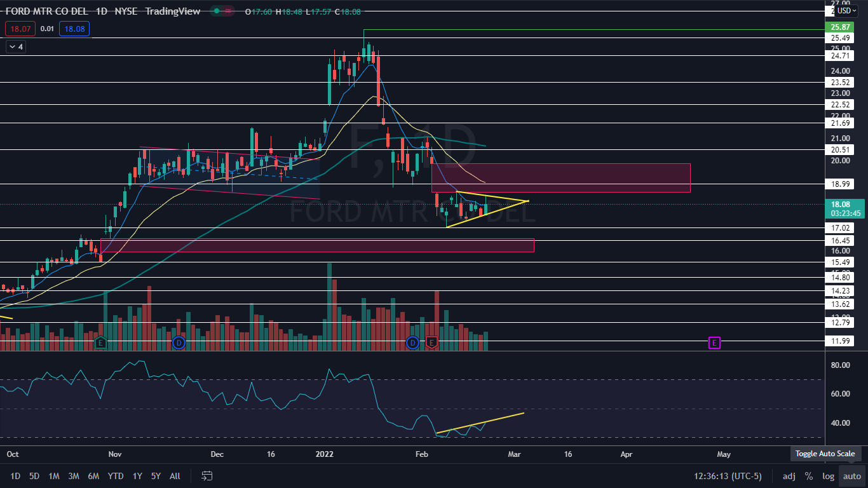Click the 15.49 horizontal level label
868x488 pixels.
pyautogui.click(x=840, y=262)
